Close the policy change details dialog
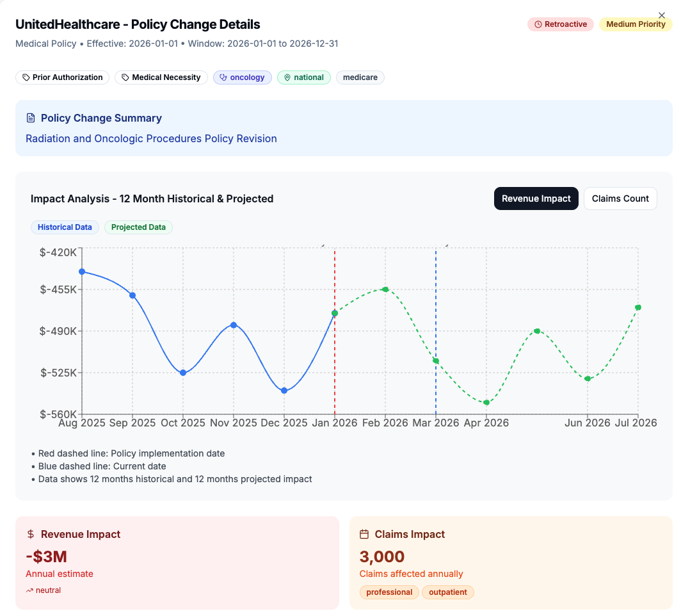Viewport: 681px width, 616px height. click(x=661, y=15)
